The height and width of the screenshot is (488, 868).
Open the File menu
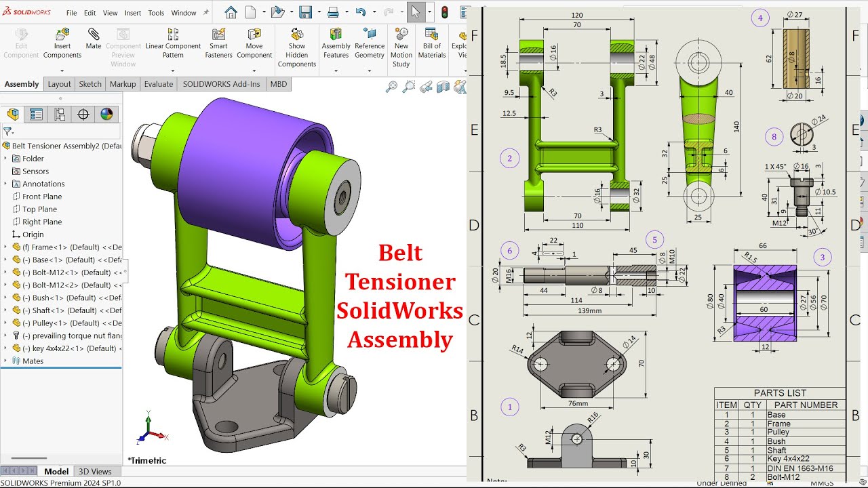coord(71,13)
